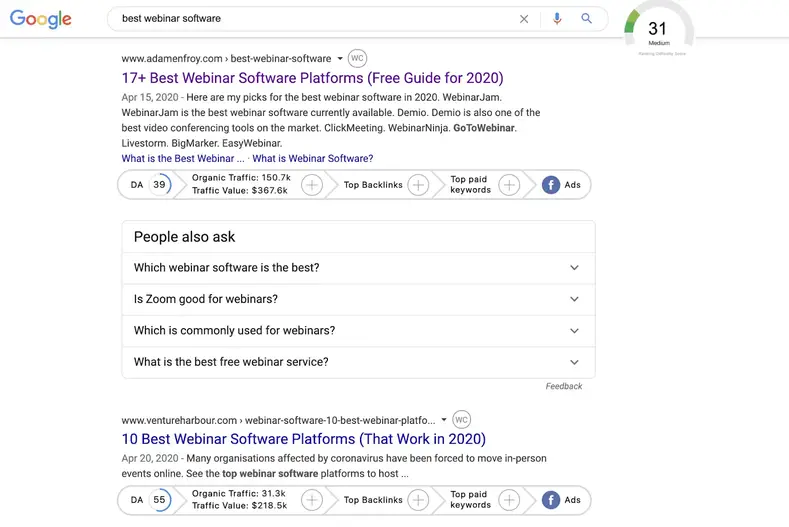The image size is (789, 527).
Task: Click the magnifying glass search icon
Action: tap(587, 19)
